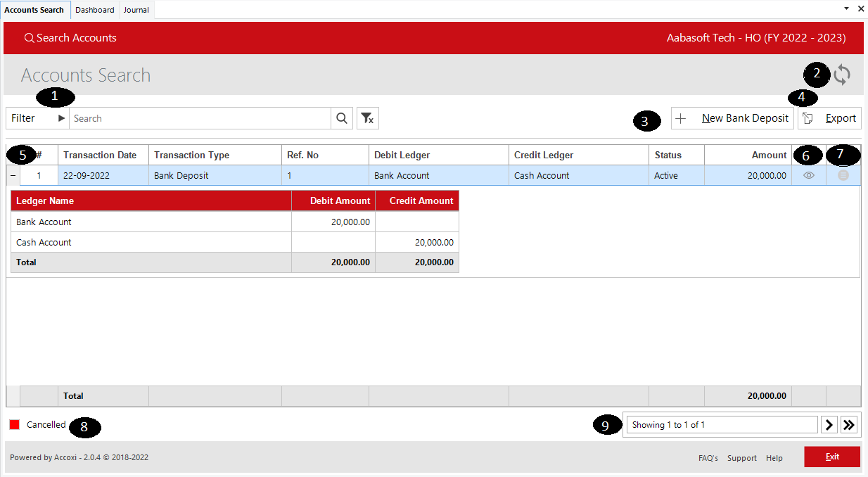
Task: Click the Search Accounts magnifier icon
Action: (x=29, y=38)
